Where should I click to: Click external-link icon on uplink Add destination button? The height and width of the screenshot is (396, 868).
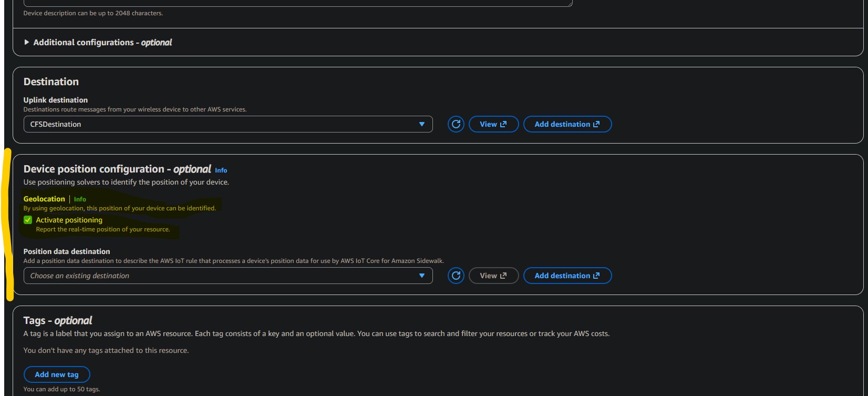(x=596, y=124)
